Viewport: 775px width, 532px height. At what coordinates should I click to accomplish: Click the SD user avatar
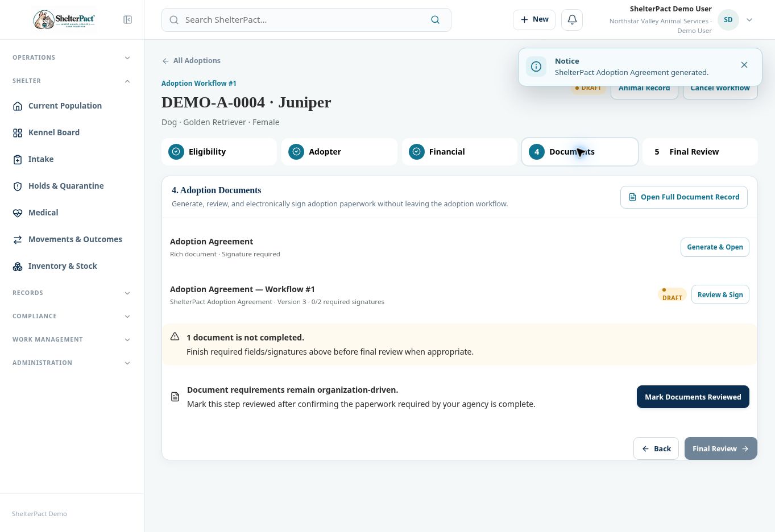[728, 20]
